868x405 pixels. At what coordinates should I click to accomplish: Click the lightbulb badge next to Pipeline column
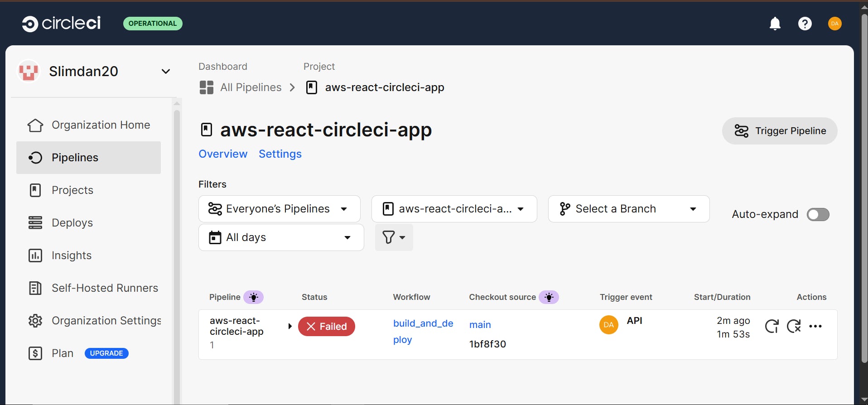254,297
